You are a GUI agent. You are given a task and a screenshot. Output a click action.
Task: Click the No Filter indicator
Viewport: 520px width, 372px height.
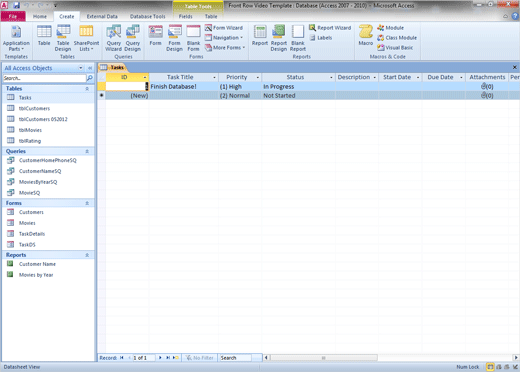pyautogui.click(x=200, y=358)
